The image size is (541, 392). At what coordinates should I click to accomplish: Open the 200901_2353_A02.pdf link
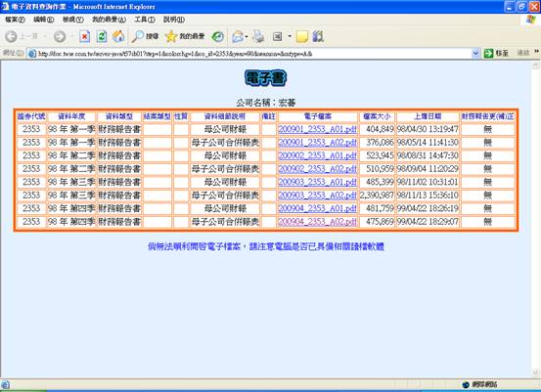coord(317,143)
